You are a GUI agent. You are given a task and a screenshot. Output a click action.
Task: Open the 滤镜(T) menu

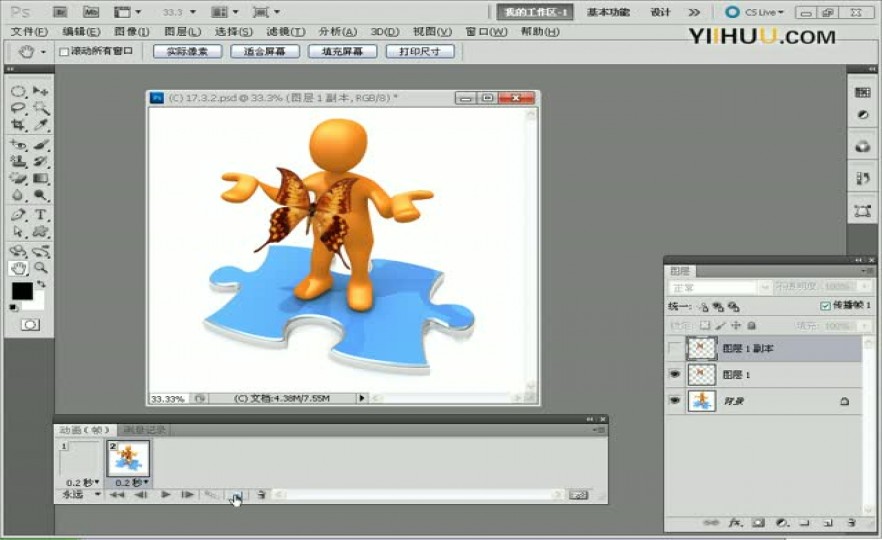(x=286, y=32)
